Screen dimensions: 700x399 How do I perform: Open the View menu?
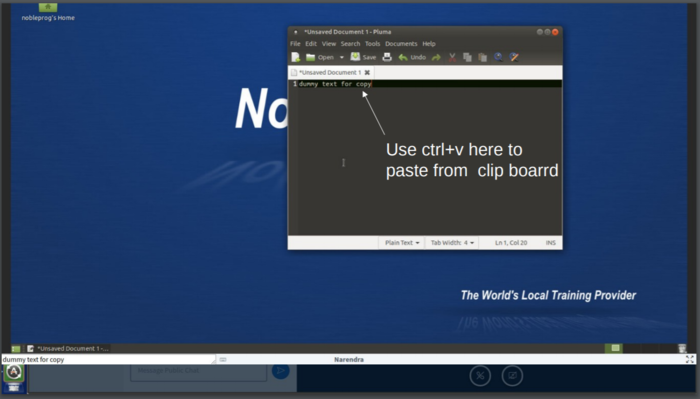pos(329,44)
